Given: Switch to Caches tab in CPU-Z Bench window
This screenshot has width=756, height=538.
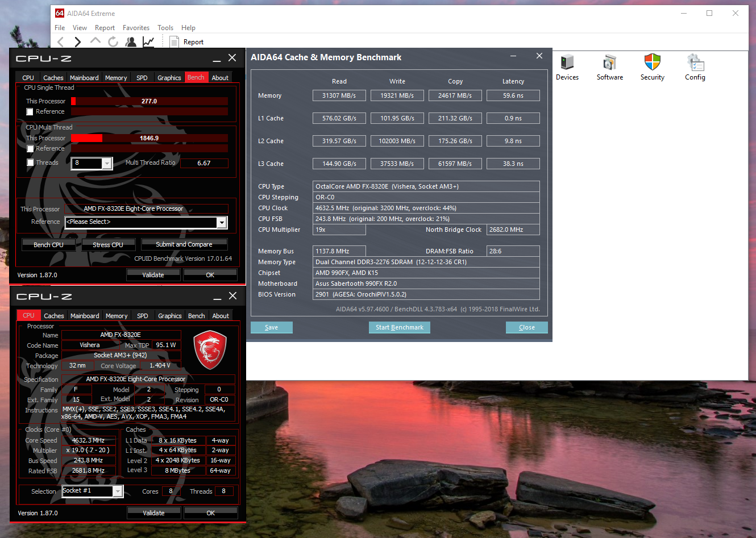Looking at the screenshot, I should coord(53,78).
